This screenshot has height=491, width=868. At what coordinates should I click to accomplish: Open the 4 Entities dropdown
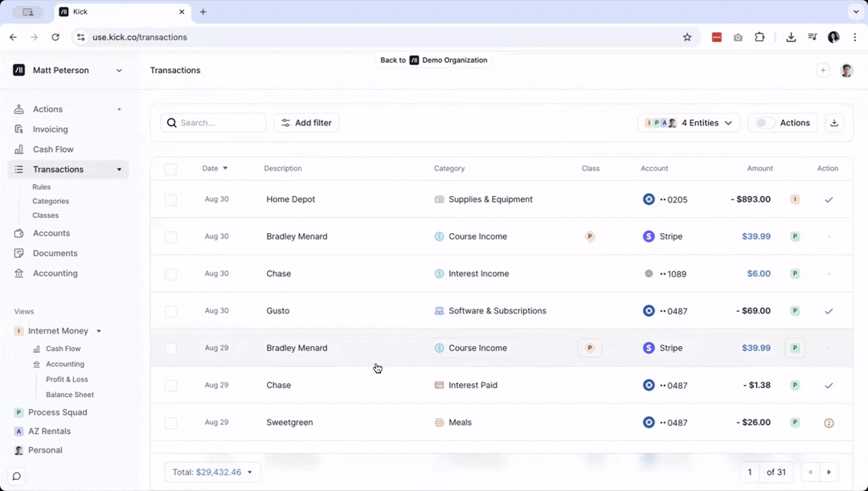click(x=689, y=123)
